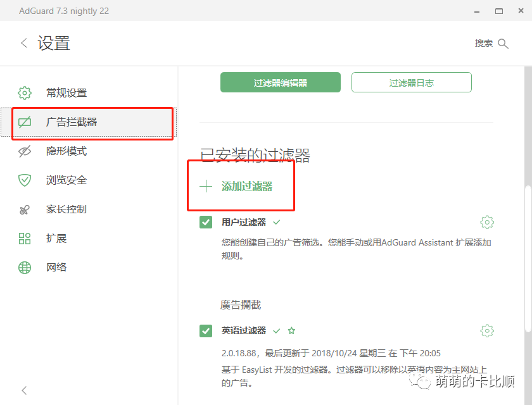The height and width of the screenshot is (405, 532).
Task: Click the 设置 page title
Action: (x=54, y=44)
